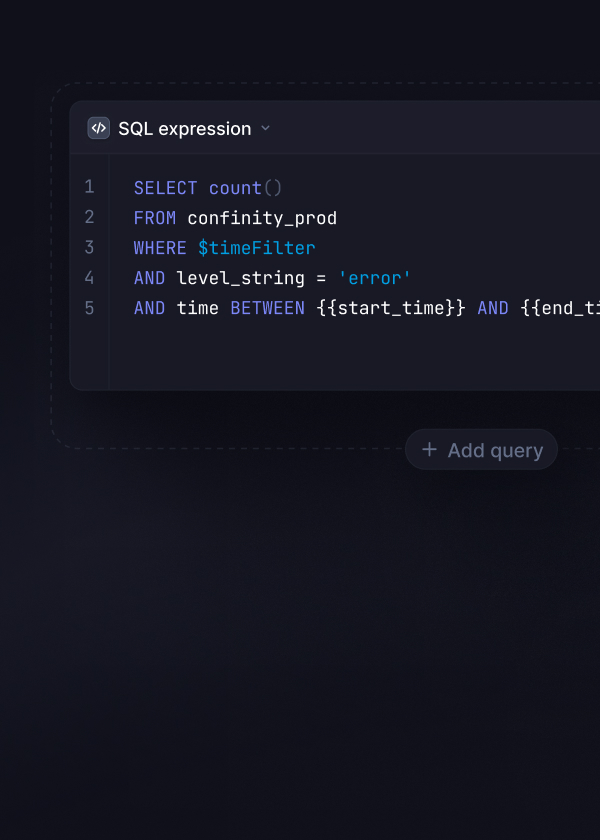
Task: Click the confinity_prod table name
Action: (x=262, y=218)
